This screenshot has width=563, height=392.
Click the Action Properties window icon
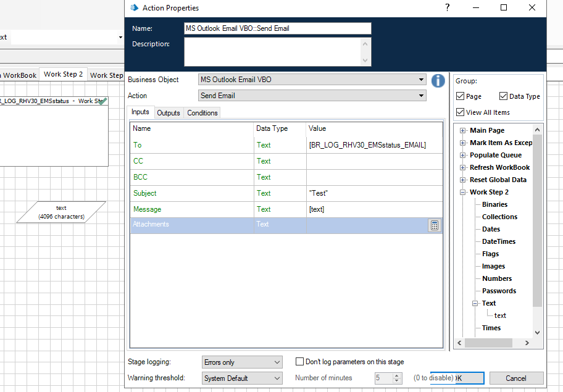pos(134,8)
